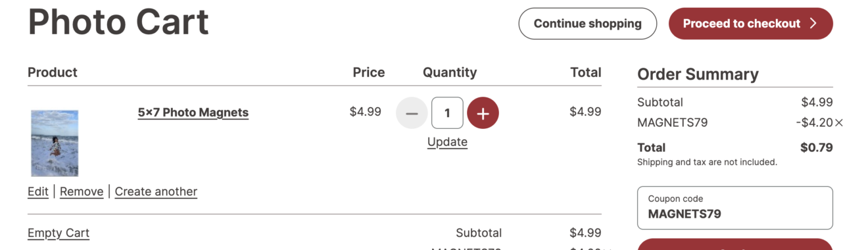Focus the quantity number field
The image size is (868, 250).
447,113
